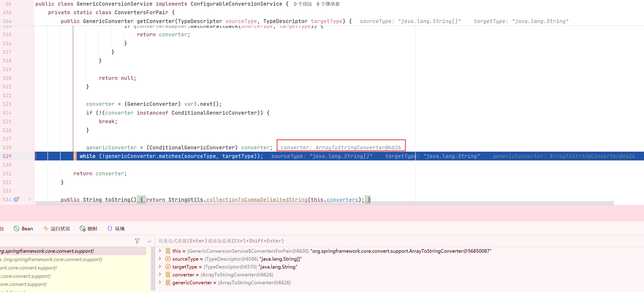
Task: Click the filter frames funnel icon
Action: (x=137, y=241)
